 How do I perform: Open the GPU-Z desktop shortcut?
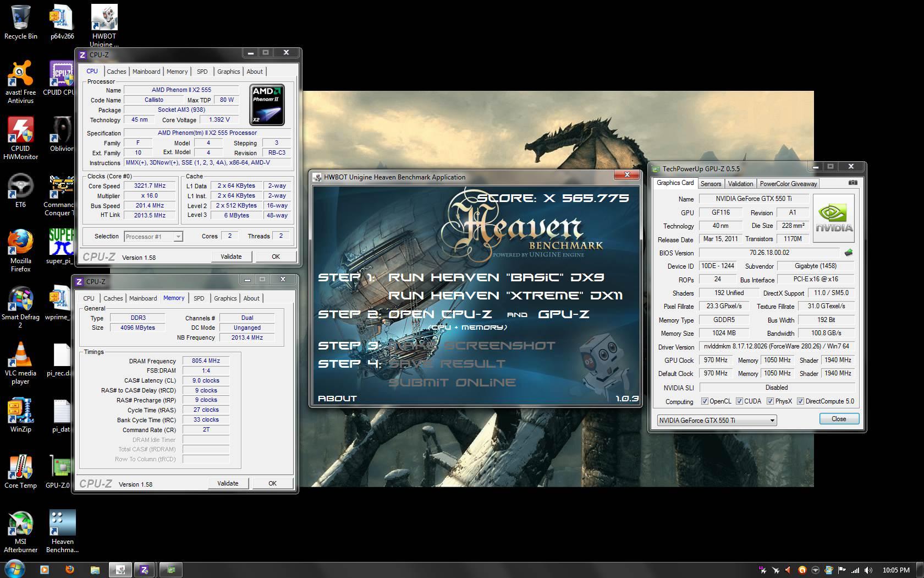(58, 472)
